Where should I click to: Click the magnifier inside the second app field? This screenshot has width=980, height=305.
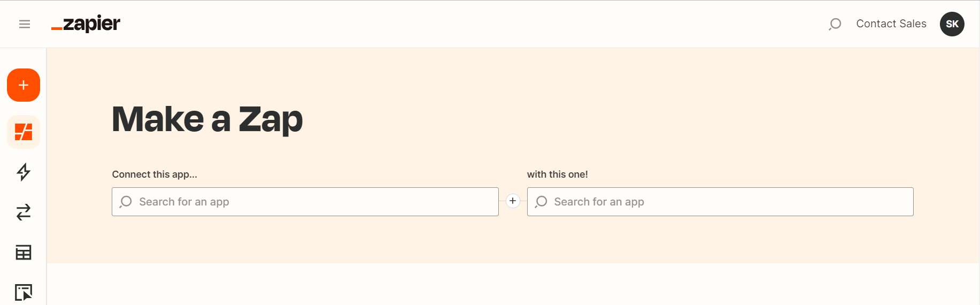[x=541, y=202]
